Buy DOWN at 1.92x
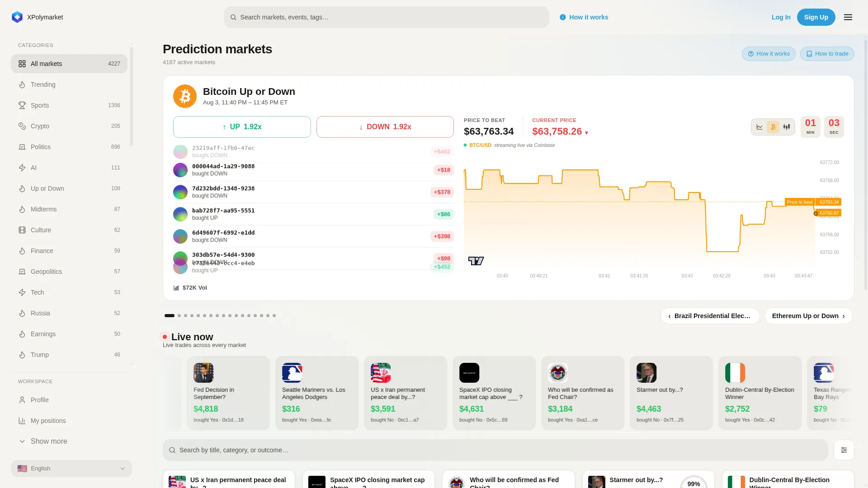The width and height of the screenshot is (868, 488). tap(385, 127)
